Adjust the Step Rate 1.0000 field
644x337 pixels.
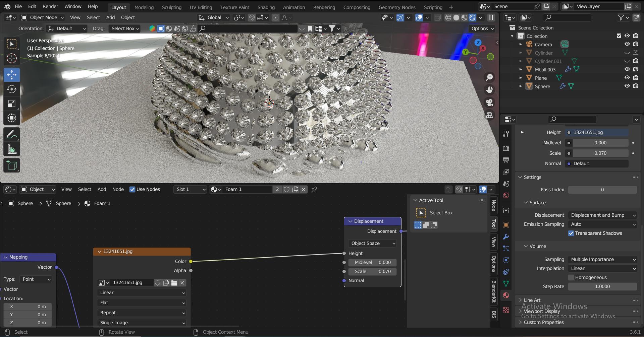[602, 286]
